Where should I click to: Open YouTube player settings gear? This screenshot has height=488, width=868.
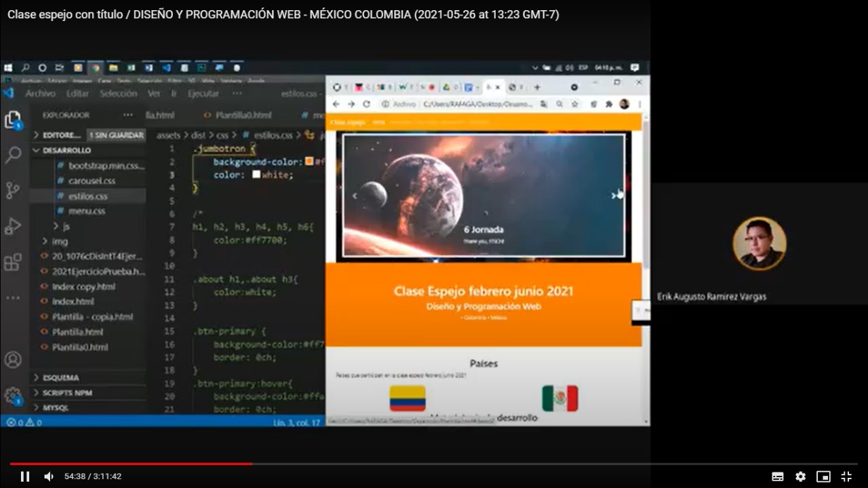coord(800,476)
